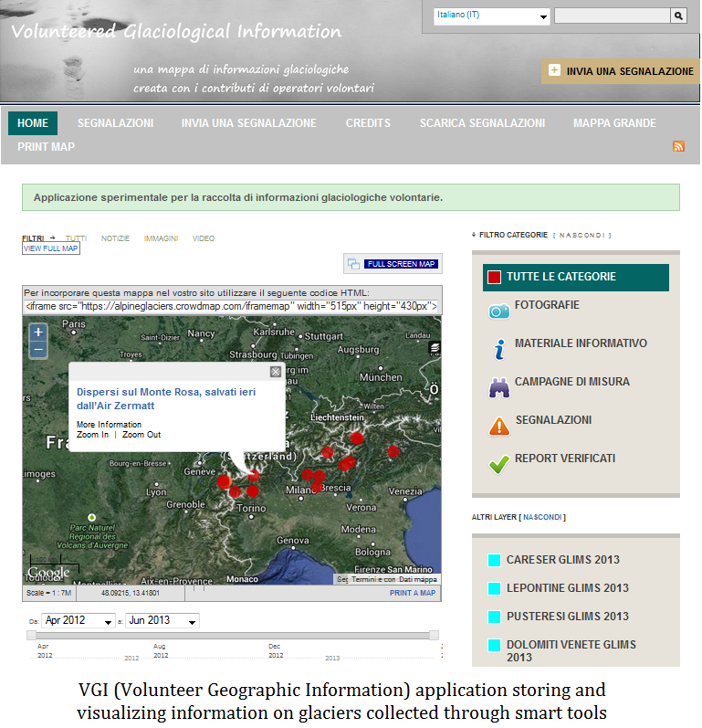702x728 pixels.
Task: Click the Print a Map link
Action: pyautogui.click(x=413, y=593)
